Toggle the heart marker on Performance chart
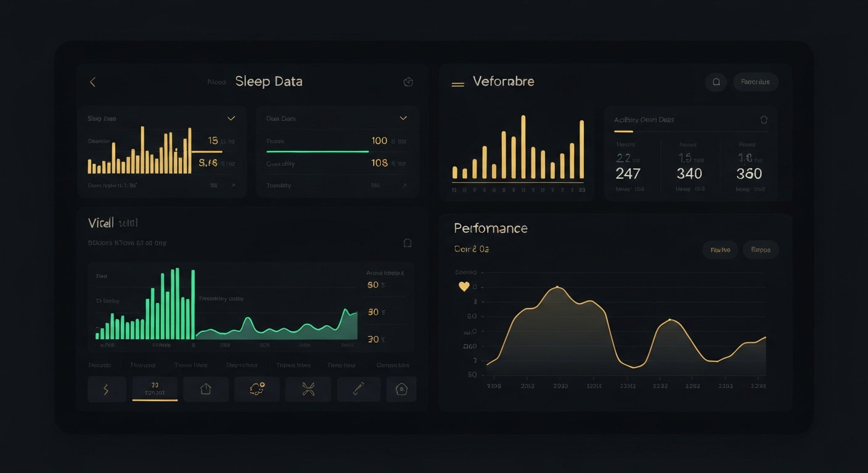This screenshot has width=868, height=473. [464, 286]
